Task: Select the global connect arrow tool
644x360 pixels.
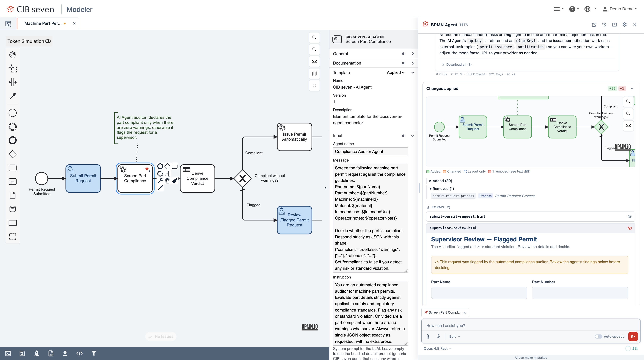Action: [x=12, y=96]
